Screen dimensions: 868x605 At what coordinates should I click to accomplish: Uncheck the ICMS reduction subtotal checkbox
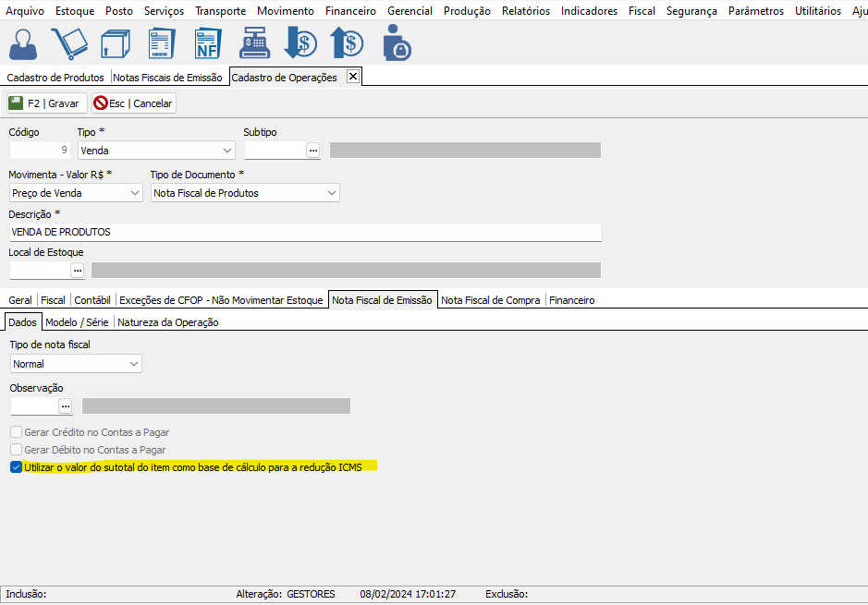click(16, 467)
